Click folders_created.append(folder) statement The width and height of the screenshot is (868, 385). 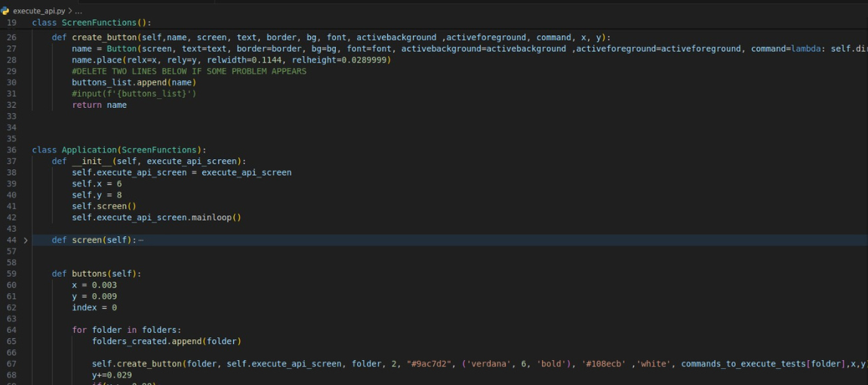(166, 341)
